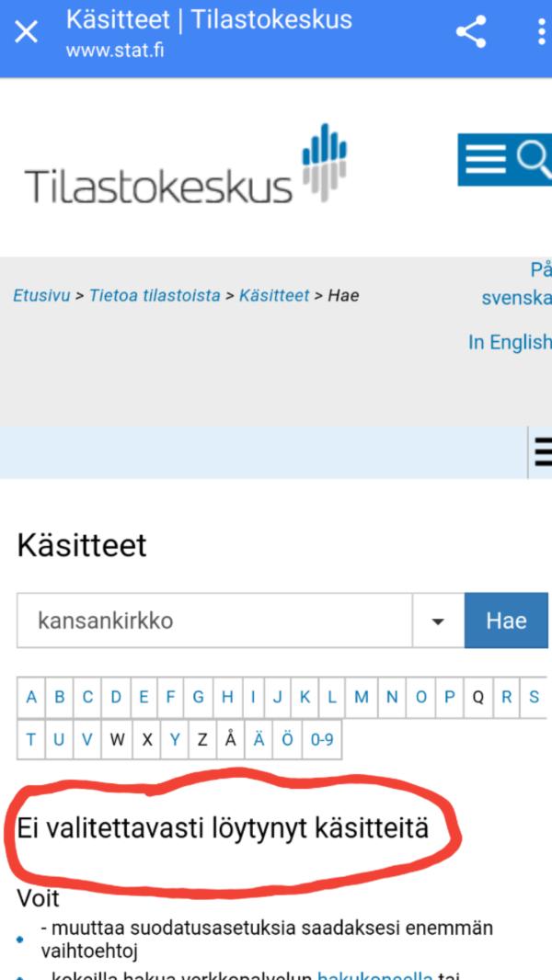Select letter S in alphabet index
The image size is (552, 980).
pyautogui.click(x=534, y=697)
